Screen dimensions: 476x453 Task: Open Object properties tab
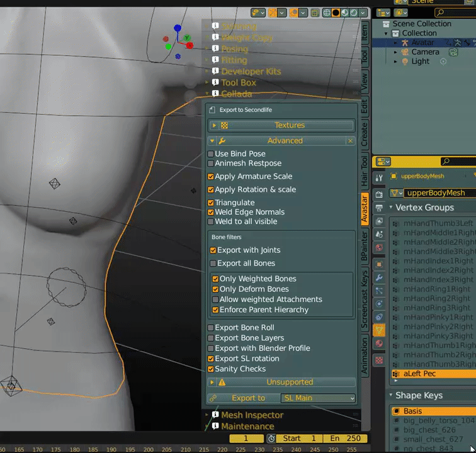(x=379, y=264)
